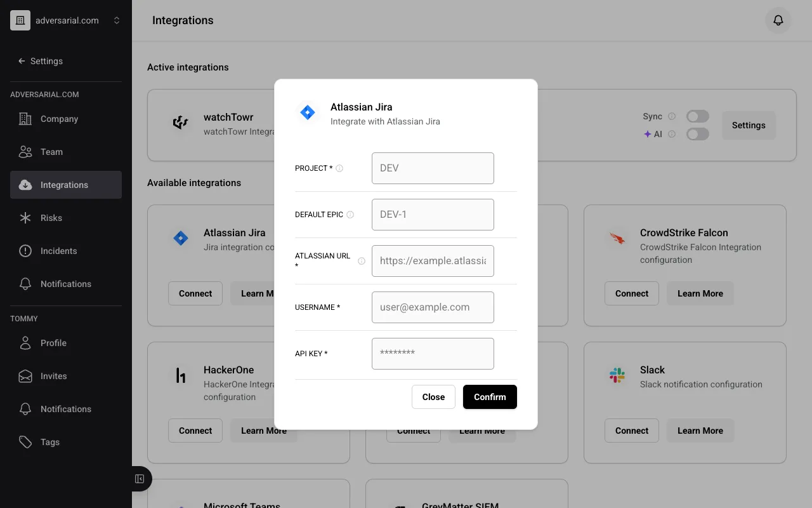Open the adversarial.com organization switcher

[x=66, y=20]
